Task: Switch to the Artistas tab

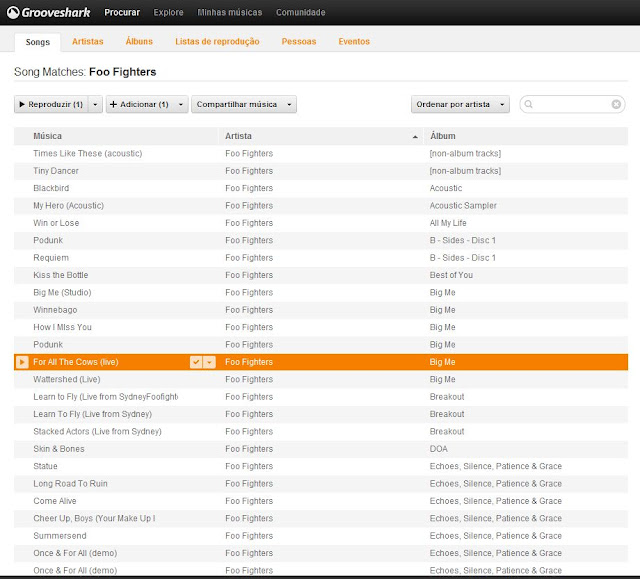Action: 88,41
